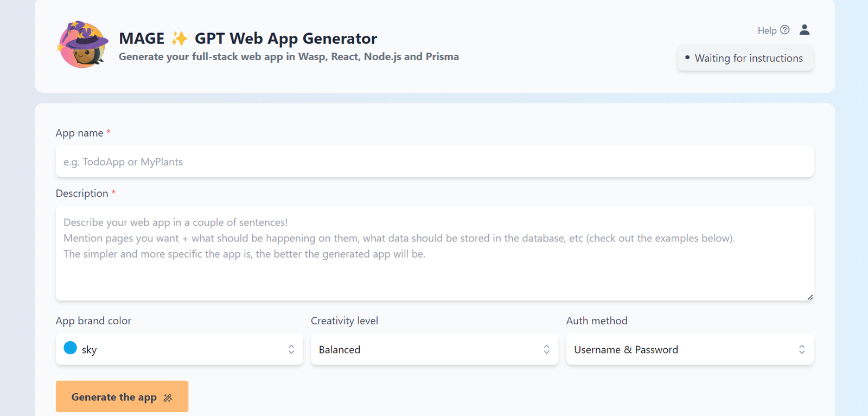The height and width of the screenshot is (416, 868).
Task: Open the Creativity level Balanced dropdown
Action: [x=434, y=349]
